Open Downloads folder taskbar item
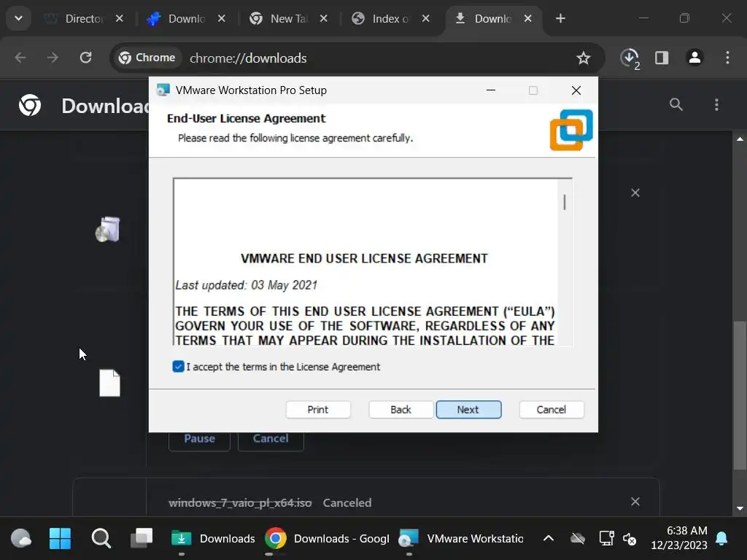The image size is (747, 560). click(213, 539)
